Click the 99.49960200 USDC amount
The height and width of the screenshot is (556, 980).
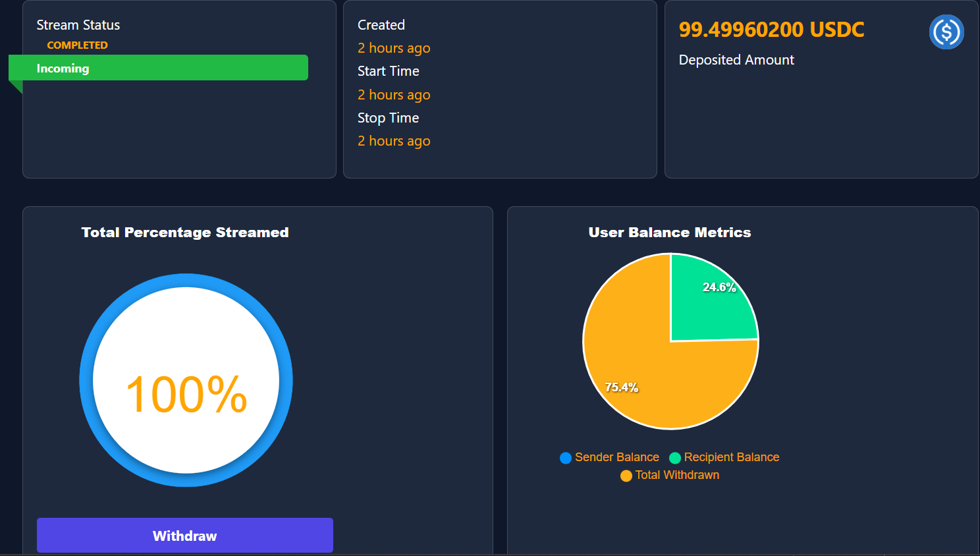pyautogui.click(x=771, y=30)
